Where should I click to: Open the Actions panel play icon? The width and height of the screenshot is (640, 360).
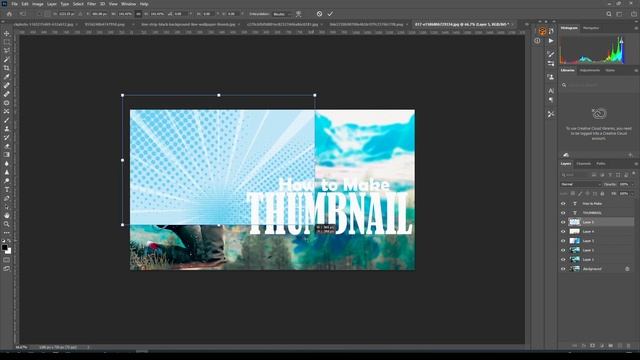551,41
